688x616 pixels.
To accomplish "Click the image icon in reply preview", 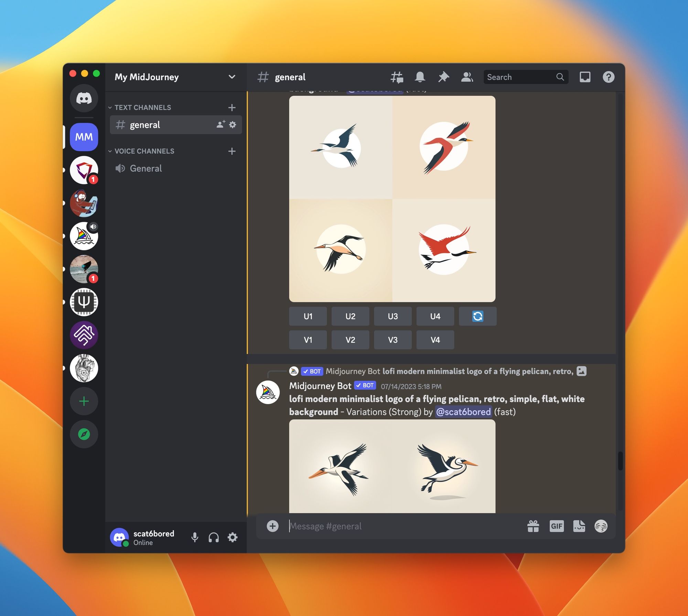I will [x=581, y=371].
